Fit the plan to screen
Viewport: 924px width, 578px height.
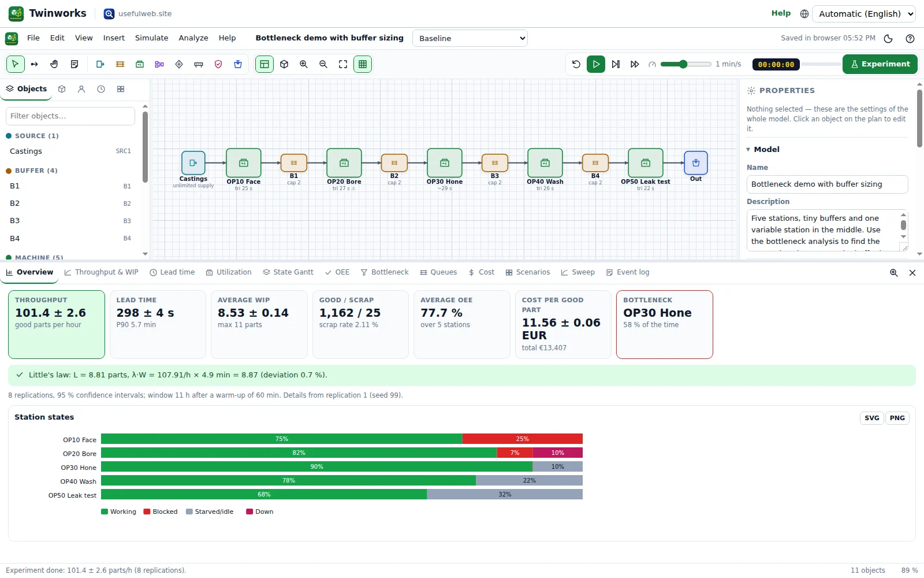343,64
